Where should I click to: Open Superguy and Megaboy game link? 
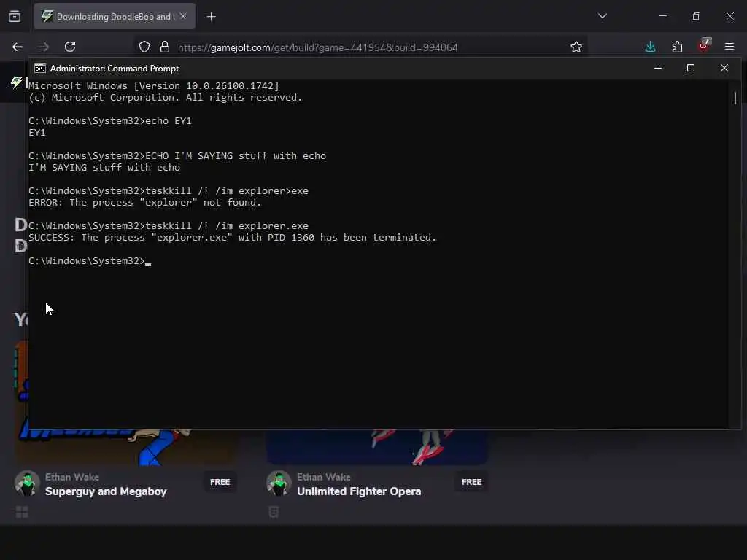coord(106,491)
